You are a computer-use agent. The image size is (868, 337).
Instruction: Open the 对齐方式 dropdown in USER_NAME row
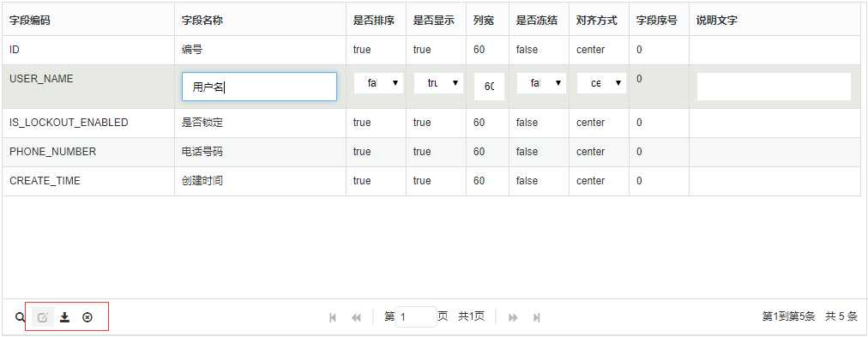click(602, 83)
